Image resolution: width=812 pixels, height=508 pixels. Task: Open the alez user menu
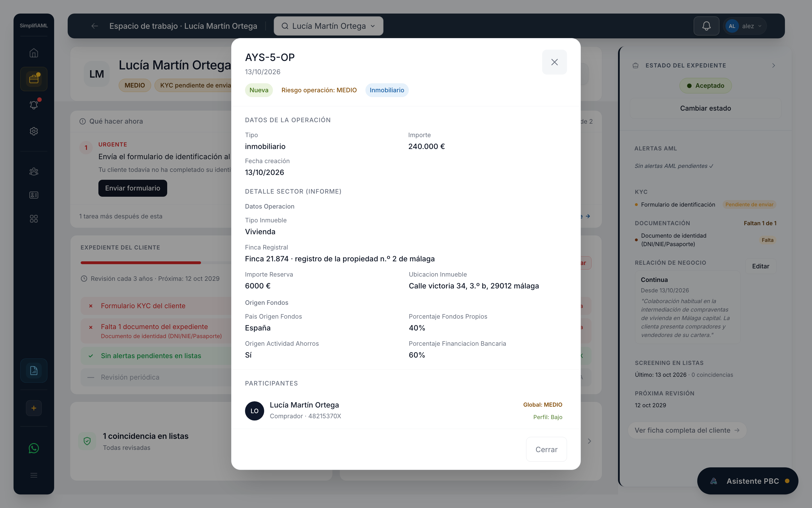click(745, 26)
